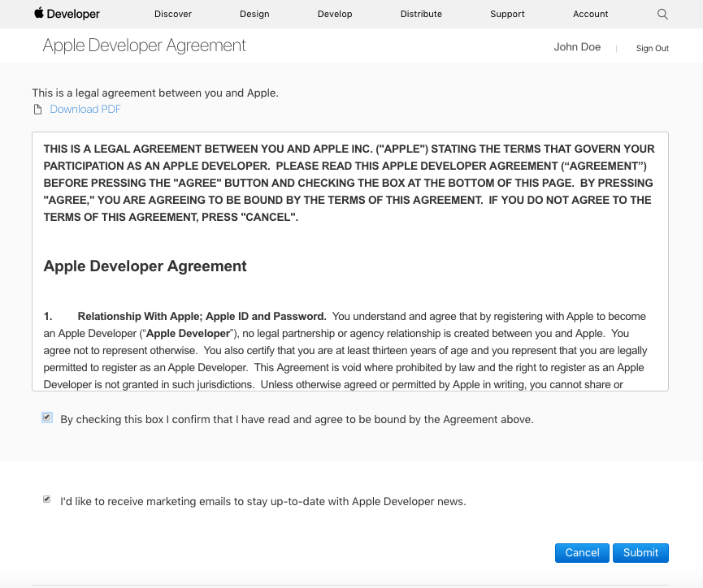Click section heading "Relationship With Apple; Apple ID and Password."
This screenshot has height=588, width=703.
click(x=202, y=317)
